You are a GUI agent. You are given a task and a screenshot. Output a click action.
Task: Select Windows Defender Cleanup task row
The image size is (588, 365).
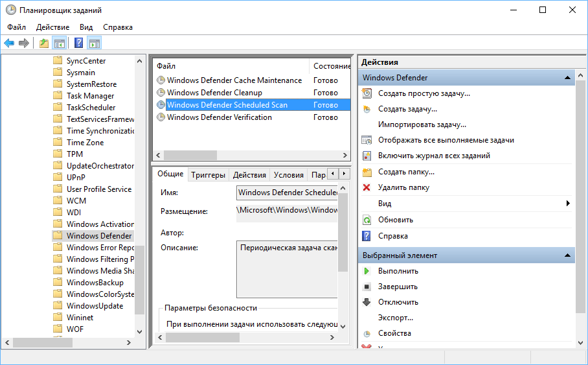point(214,93)
